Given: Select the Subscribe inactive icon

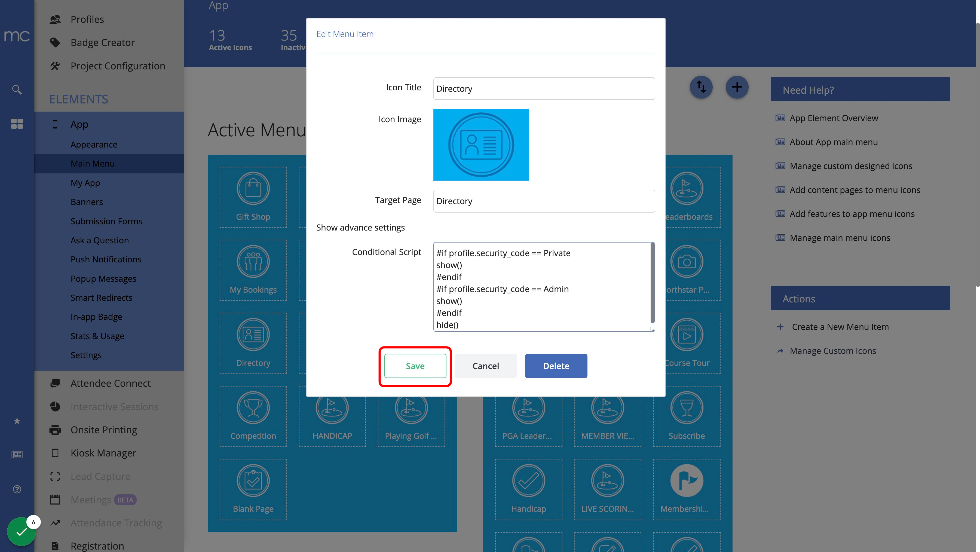Looking at the screenshot, I should [687, 416].
